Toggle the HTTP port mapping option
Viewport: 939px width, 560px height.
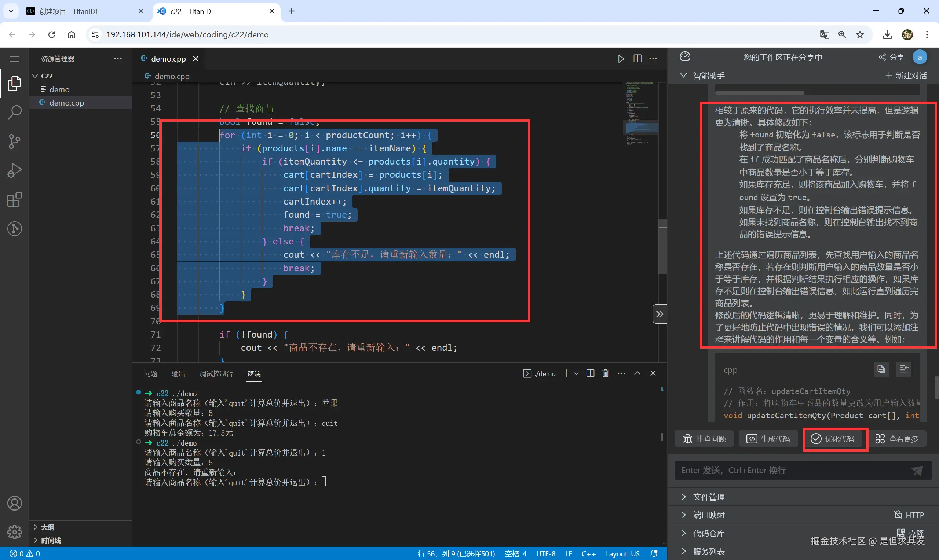tap(909, 515)
